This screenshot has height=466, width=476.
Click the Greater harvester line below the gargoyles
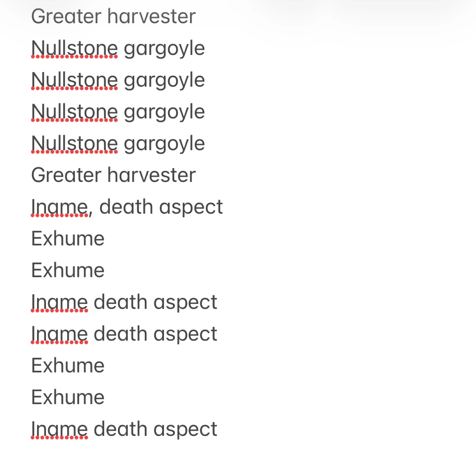point(113,175)
